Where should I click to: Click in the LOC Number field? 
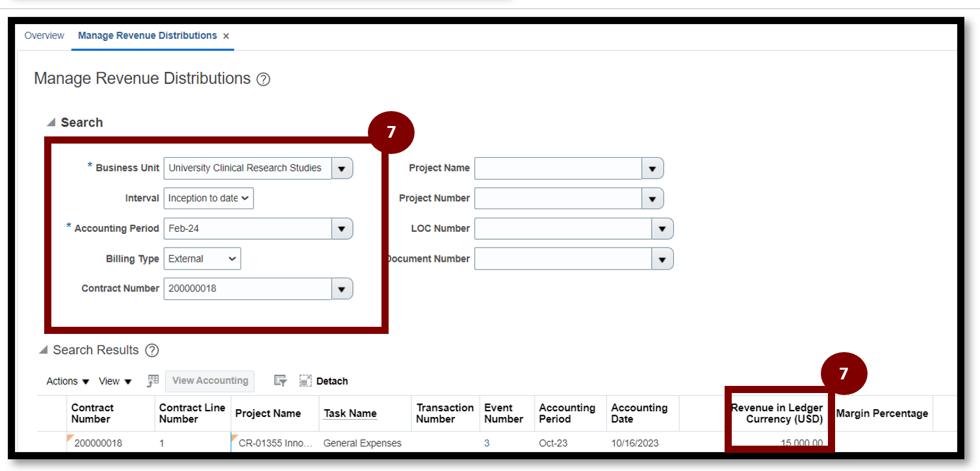563,229
